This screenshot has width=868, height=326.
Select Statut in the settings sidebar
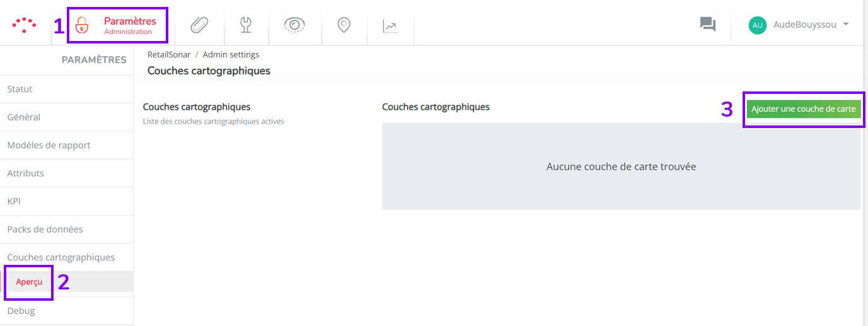(67, 90)
